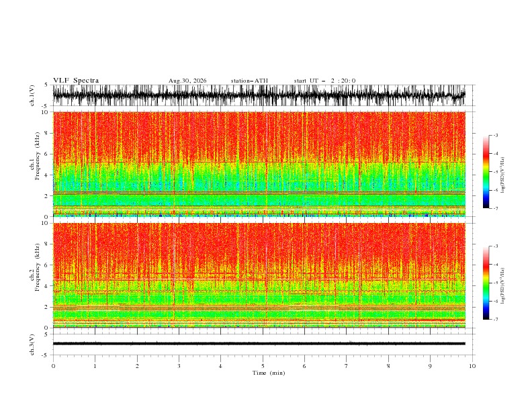Click the 5 minute tick label

[263, 366]
